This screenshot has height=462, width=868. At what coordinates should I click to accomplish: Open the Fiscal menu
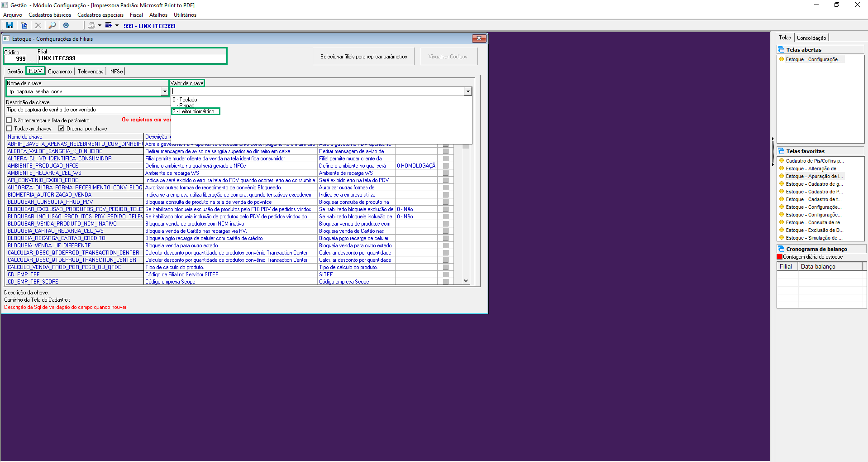click(136, 15)
